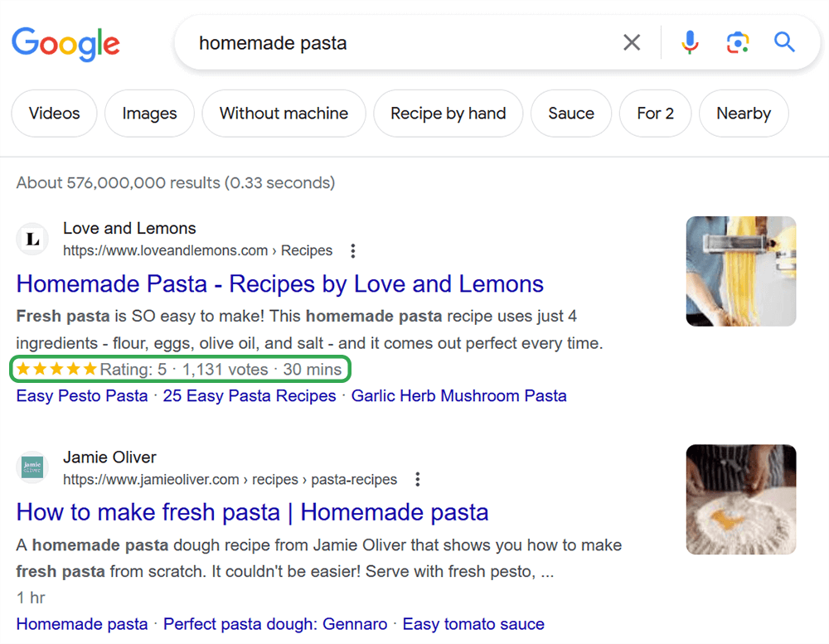The height and width of the screenshot is (644, 829).
Task: Click the voice search microphone icon
Action: (690, 42)
